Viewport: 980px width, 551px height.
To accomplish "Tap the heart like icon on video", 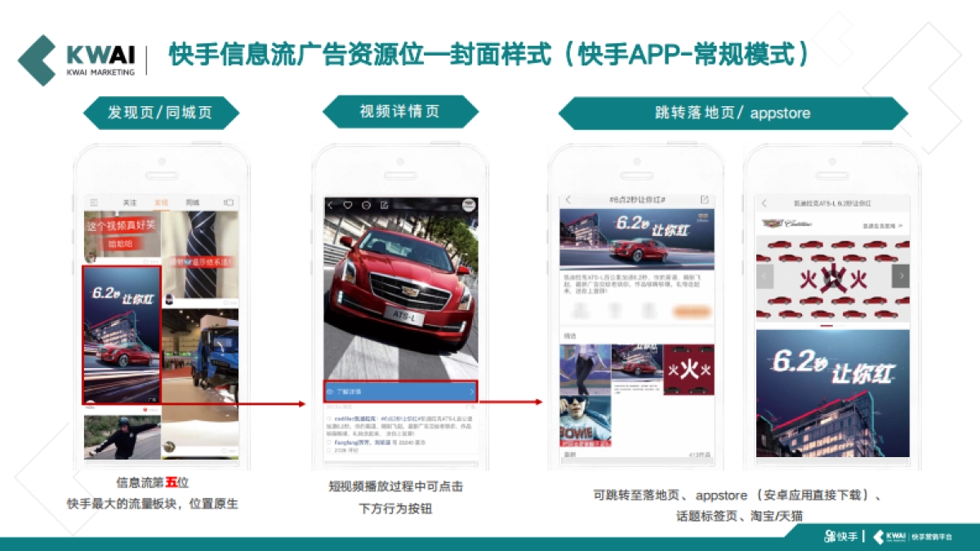I will click(x=347, y=205).
